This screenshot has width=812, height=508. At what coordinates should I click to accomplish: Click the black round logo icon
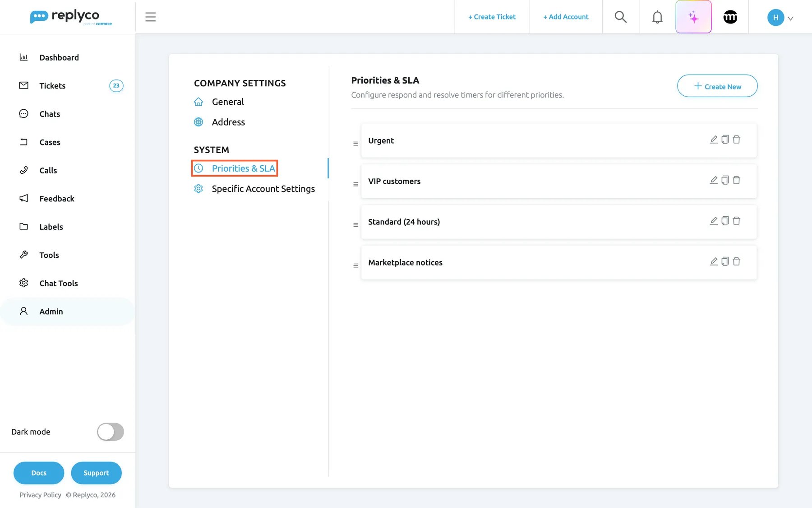coord(730,17)
